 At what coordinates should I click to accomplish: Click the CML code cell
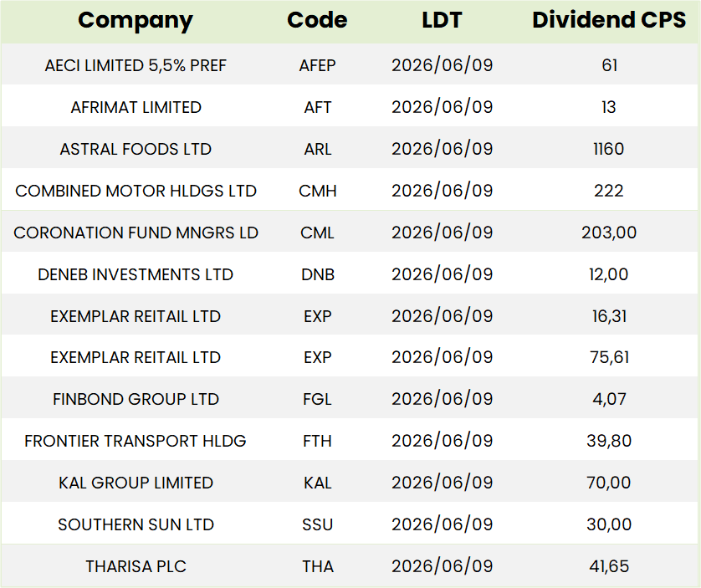coord(317,233)
